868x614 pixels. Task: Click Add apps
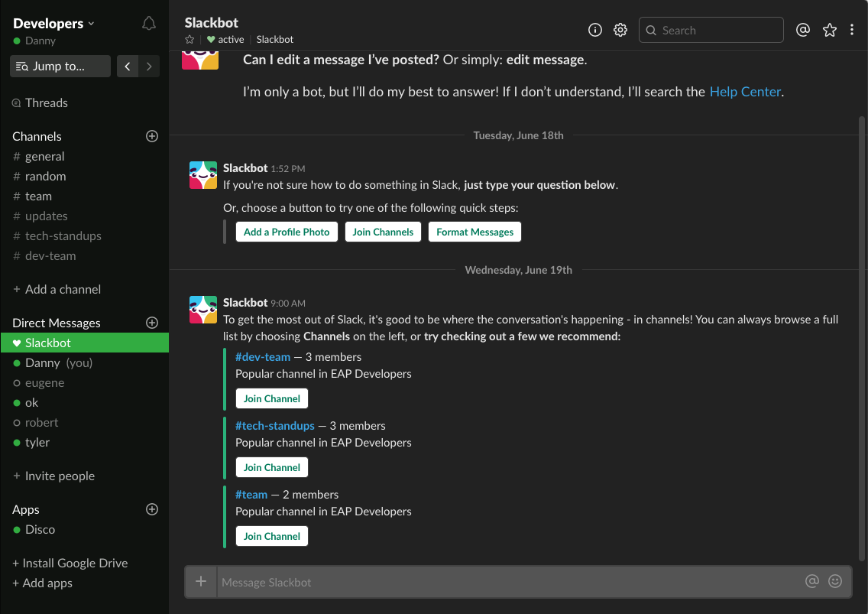tap(42, 583)
